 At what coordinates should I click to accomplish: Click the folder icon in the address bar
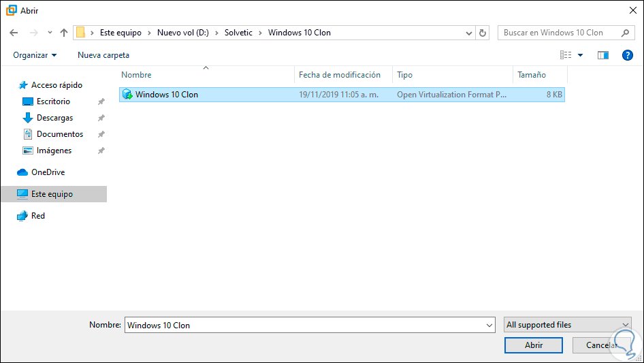pos(81,33)
